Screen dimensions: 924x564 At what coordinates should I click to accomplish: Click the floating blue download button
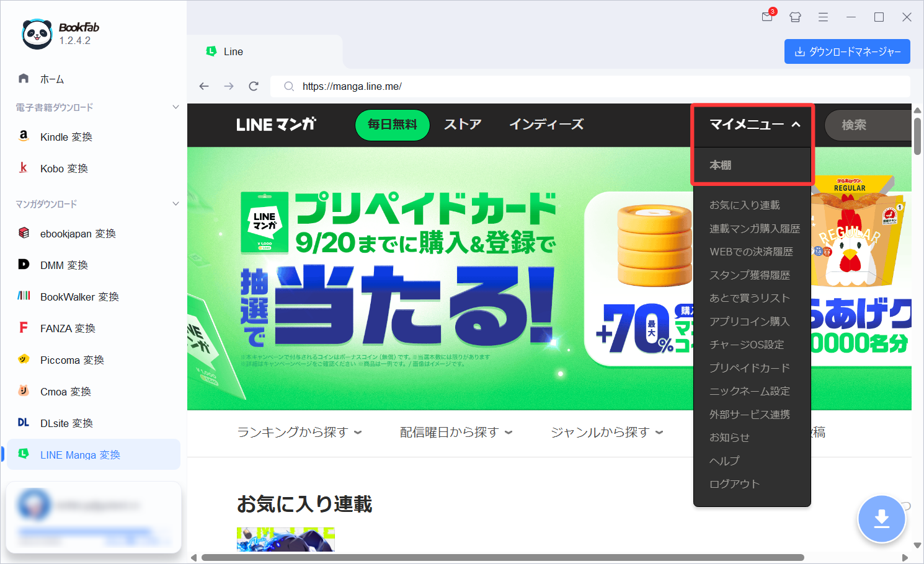881,519
